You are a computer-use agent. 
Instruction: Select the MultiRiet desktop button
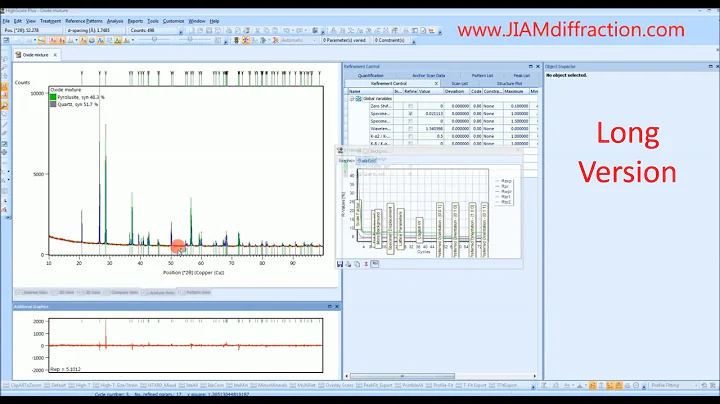pos(303,386)
